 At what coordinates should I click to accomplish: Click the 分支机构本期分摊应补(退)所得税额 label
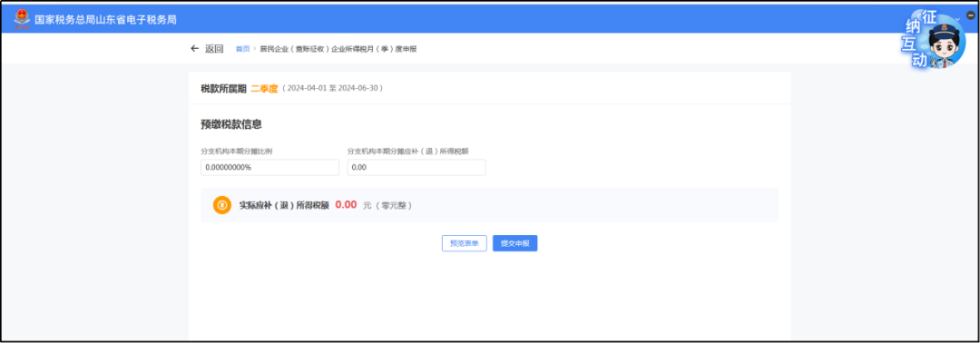(x=408, y=152)
